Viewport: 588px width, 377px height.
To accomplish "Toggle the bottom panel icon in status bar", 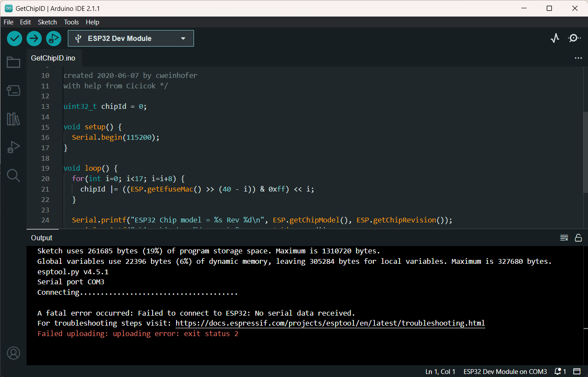I will point(577,371).
